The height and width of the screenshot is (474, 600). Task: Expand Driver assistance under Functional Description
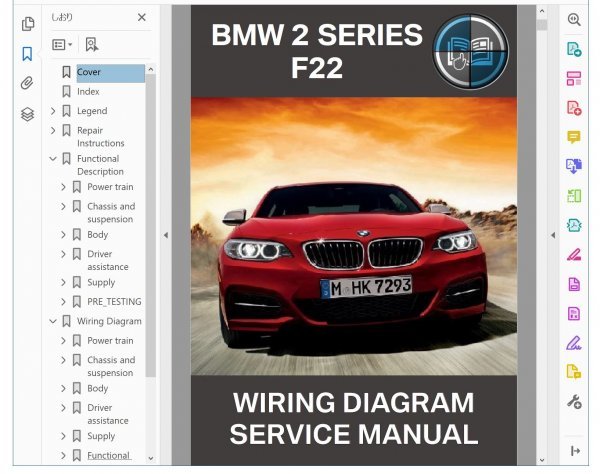click(x=64, y=254)
